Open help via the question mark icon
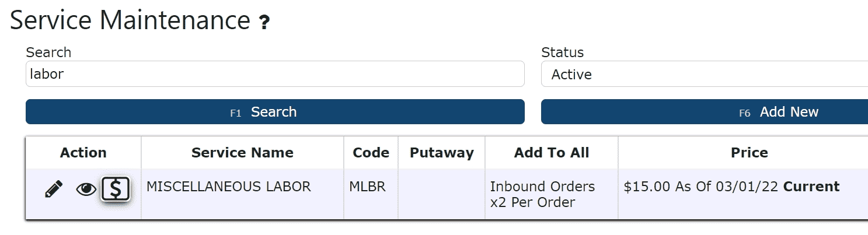Image resolution: width=868 pixels, height=235 pixels. tap(264, 23)
